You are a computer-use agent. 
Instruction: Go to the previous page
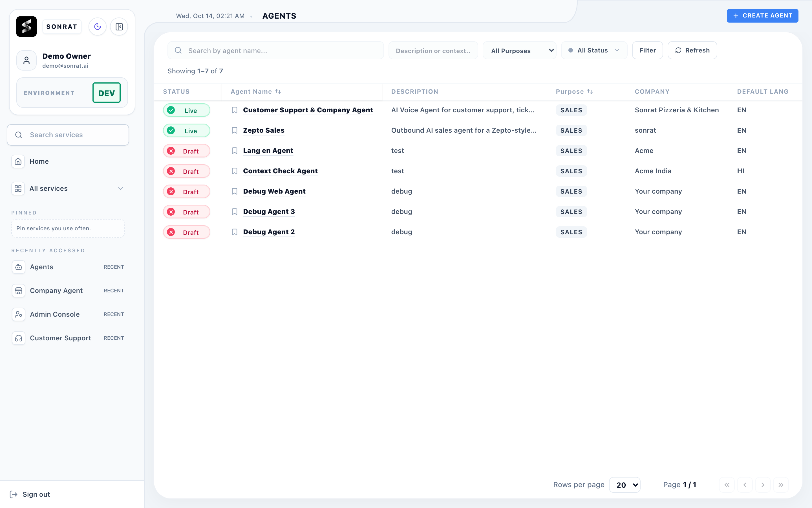[x=745, y=485]
